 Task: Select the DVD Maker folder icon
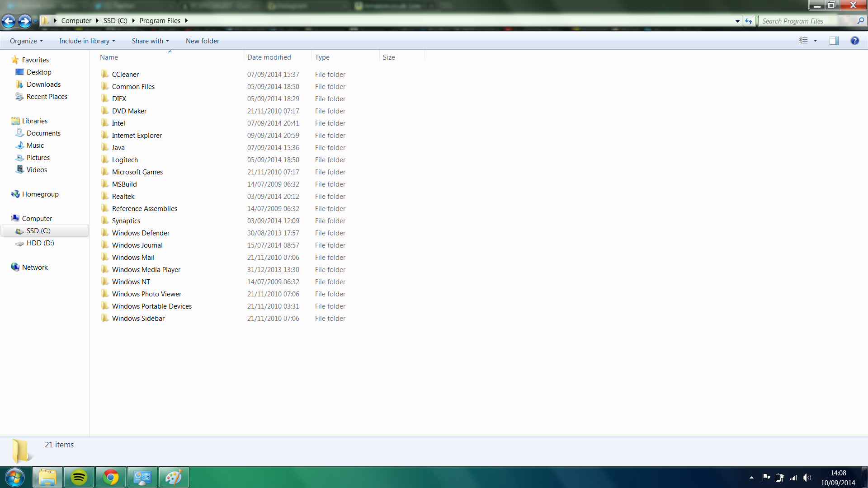[105, 111]
